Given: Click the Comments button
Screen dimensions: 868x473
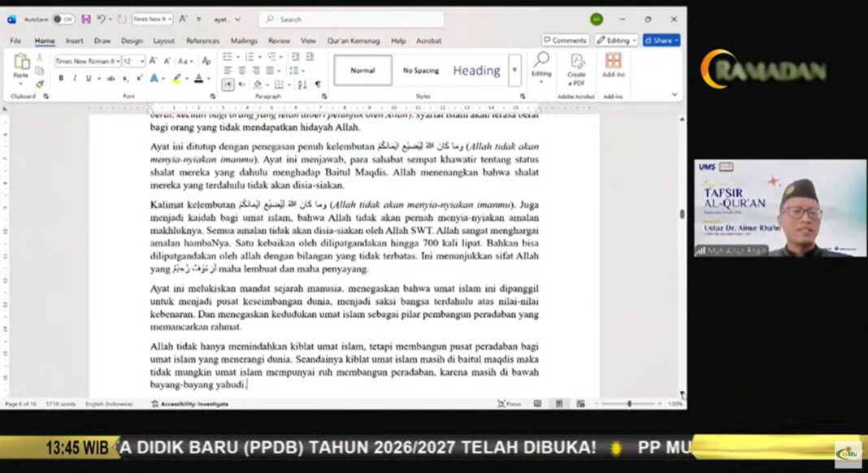Looking at the screenshot, I should tap(565, 40).
